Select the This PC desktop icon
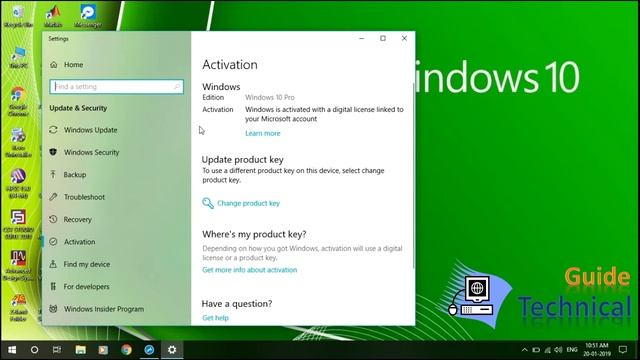 [18, 57]
